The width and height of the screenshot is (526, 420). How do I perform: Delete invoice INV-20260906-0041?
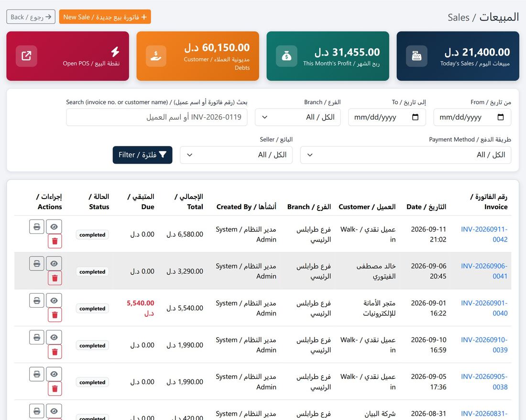[x=55, y=278]
